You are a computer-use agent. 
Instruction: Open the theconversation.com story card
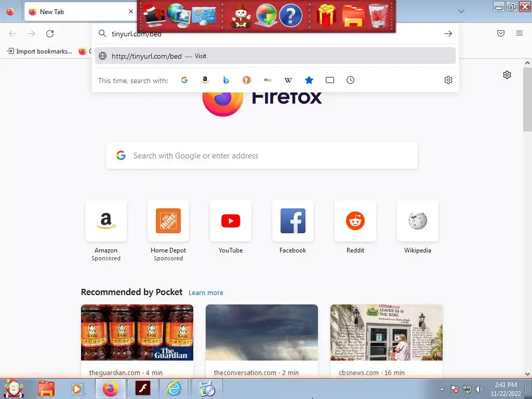tap(262, 340)
